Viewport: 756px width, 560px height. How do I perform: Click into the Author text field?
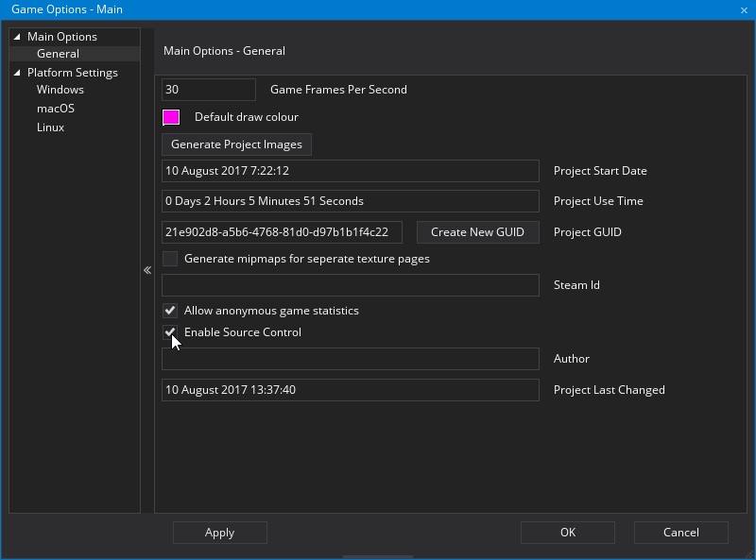[350, 360]
